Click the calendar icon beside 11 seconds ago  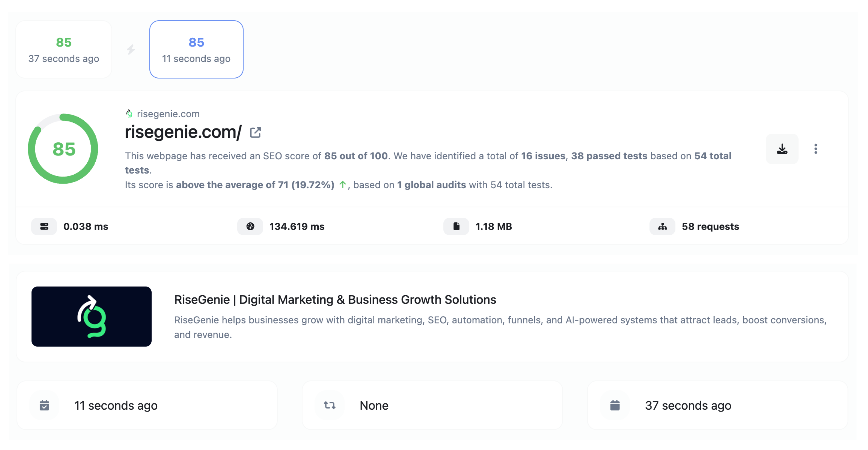click(45, 405)
